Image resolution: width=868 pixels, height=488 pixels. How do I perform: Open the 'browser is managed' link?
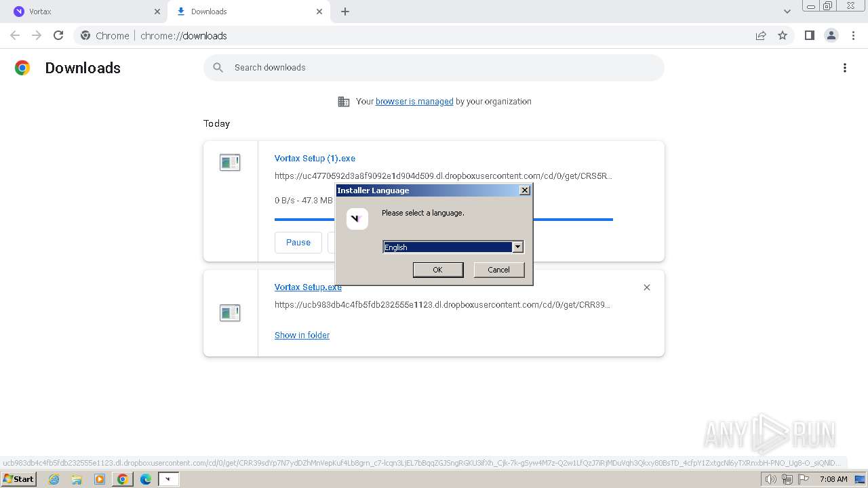[414, 102]
